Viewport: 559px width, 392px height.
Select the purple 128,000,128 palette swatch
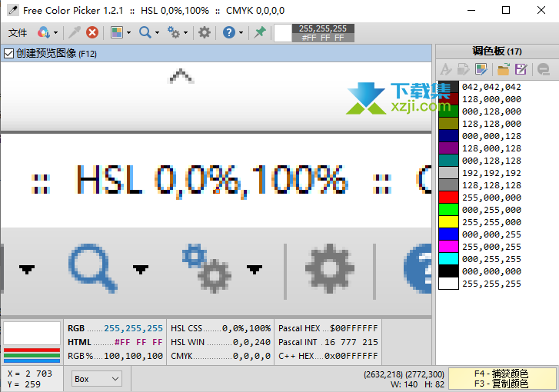[x=448, y=148]
